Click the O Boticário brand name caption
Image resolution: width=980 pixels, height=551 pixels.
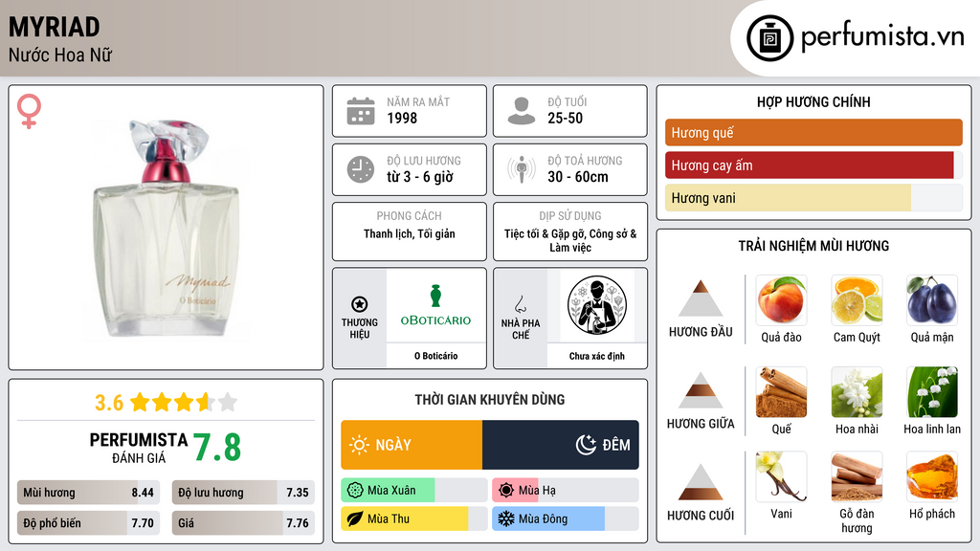coord(435,356)
